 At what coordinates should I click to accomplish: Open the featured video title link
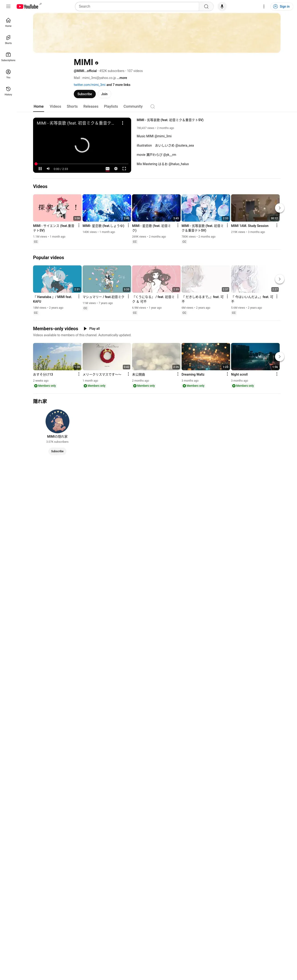(170, 120)
